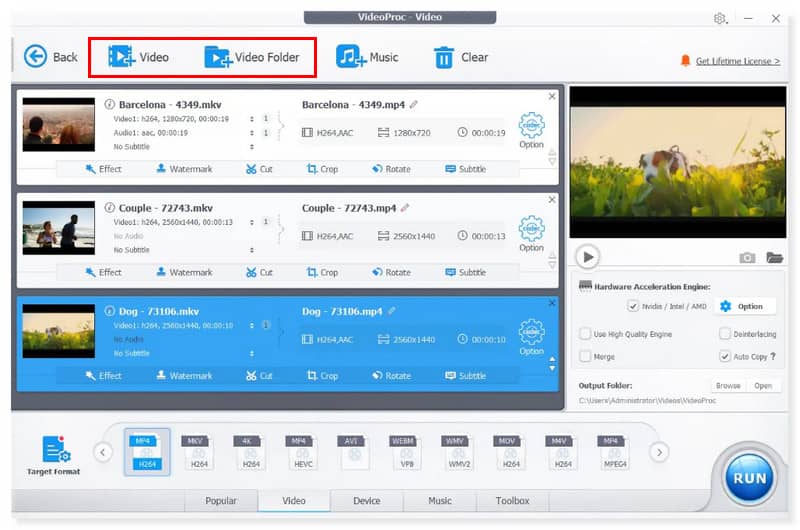
Task: Open output folder icon under preview
Action: pos(774,258)
